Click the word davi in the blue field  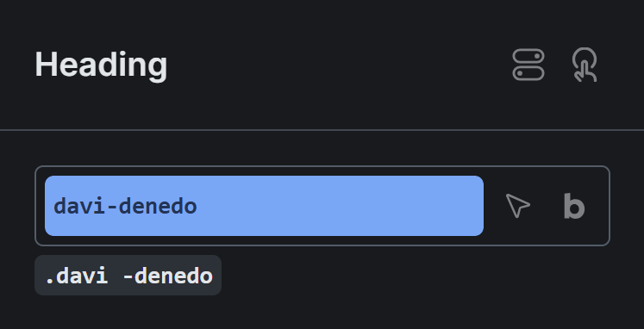(79, 207)
